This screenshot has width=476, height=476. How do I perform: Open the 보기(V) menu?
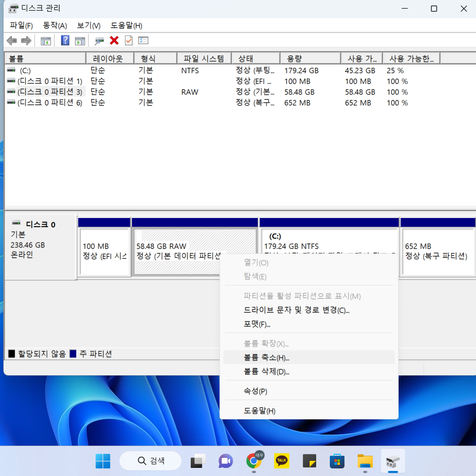89,25
